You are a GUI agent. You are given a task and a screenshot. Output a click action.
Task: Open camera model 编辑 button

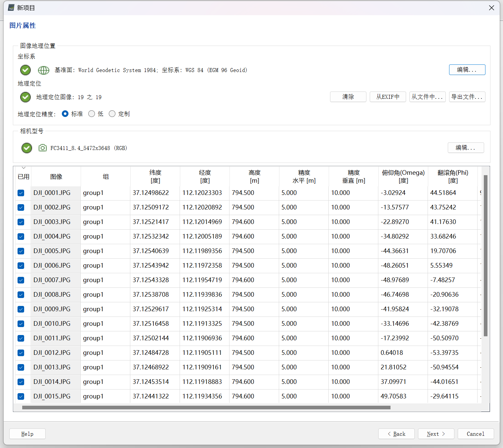click(466, 148)
